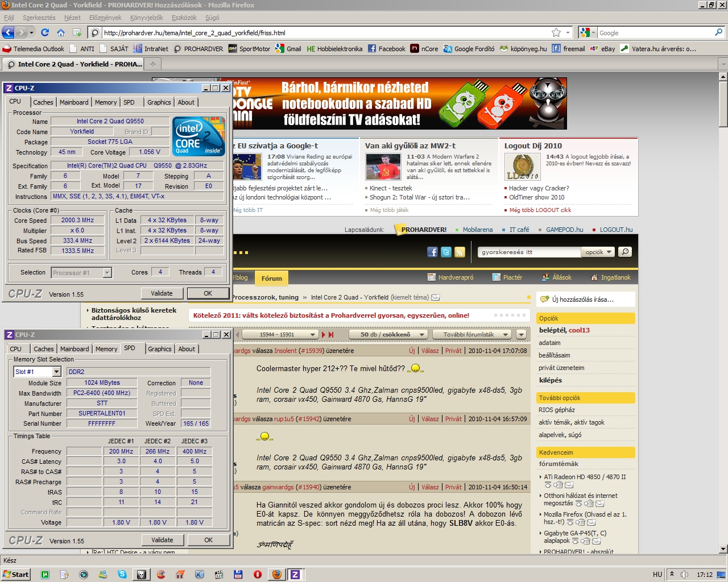
Task: Click into the gyorskeresés itt field
Action: (528, 252)
